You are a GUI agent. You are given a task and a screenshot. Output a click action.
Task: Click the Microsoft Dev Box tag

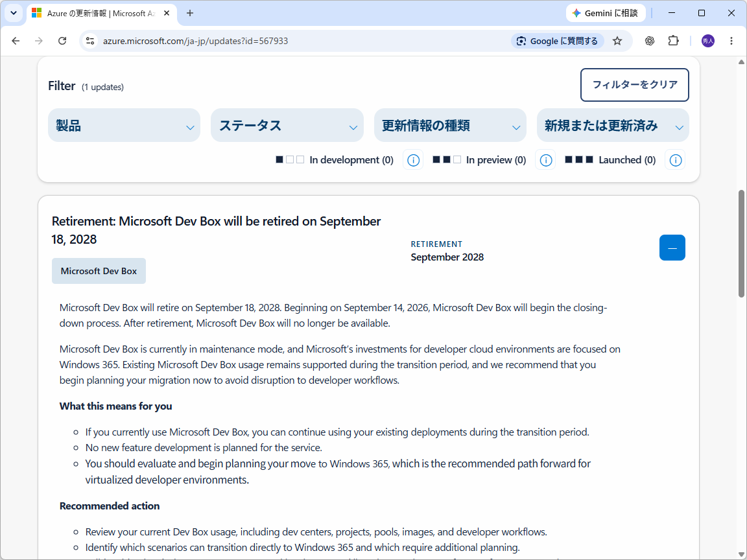[x=99, y=271]
